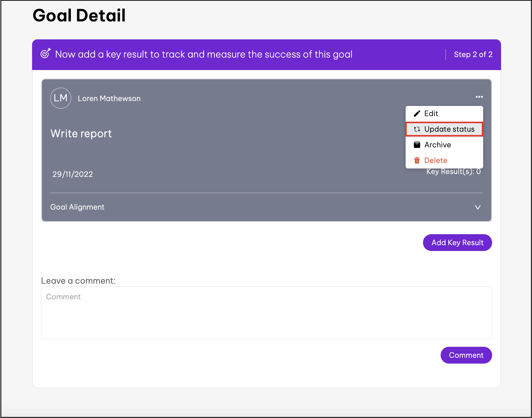The image size is (532, 418).
Task: Click the pencil icon beside Edit
Action: (x=417, y=113)
